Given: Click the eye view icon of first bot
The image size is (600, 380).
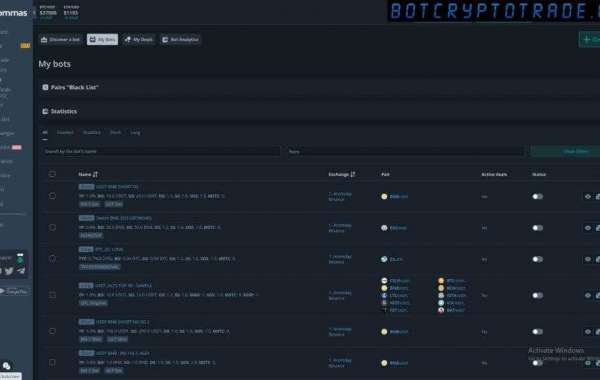Looking at the screenshot, I should point(588,196).
